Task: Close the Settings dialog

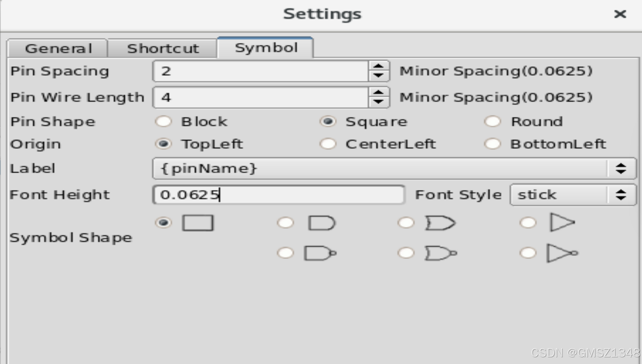Action: click(x=620, y=14)
